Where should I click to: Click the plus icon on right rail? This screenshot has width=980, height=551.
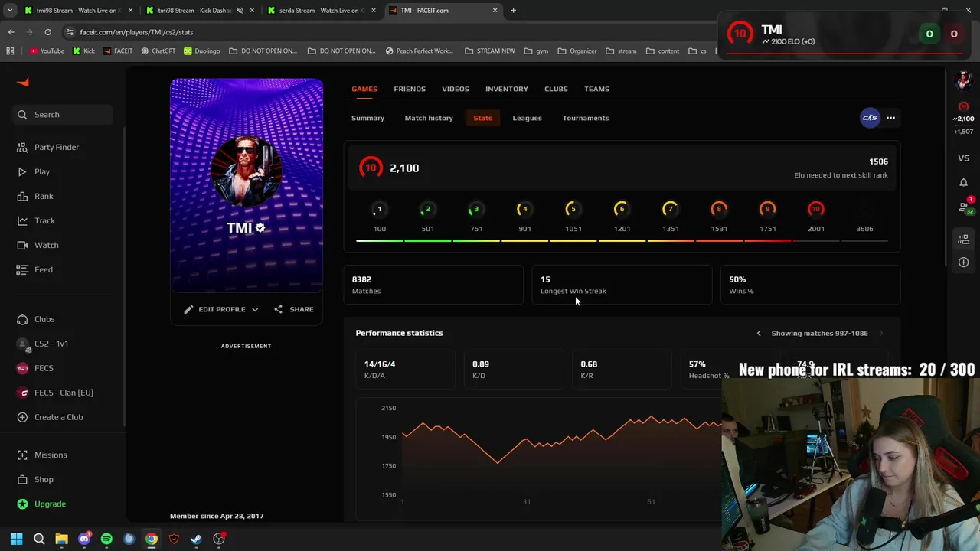coord(963,262)
